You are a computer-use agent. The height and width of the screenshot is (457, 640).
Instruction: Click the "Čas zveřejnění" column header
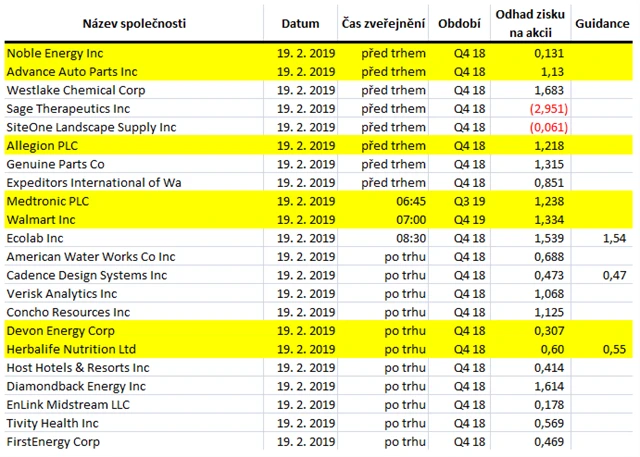383,23
